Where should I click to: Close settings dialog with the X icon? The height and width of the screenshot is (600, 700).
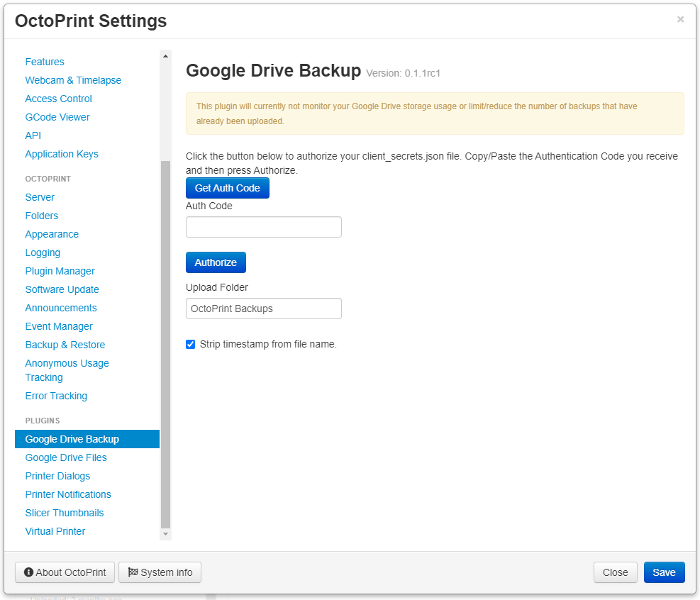click(680, 20)
